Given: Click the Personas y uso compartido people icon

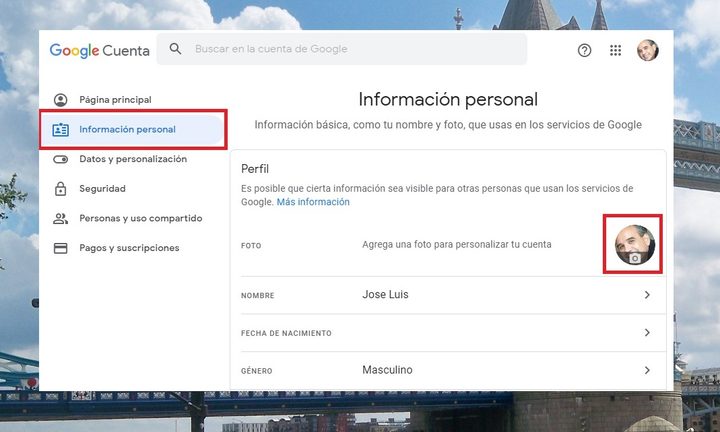Looking at the screenshot, I should [61, 219].
